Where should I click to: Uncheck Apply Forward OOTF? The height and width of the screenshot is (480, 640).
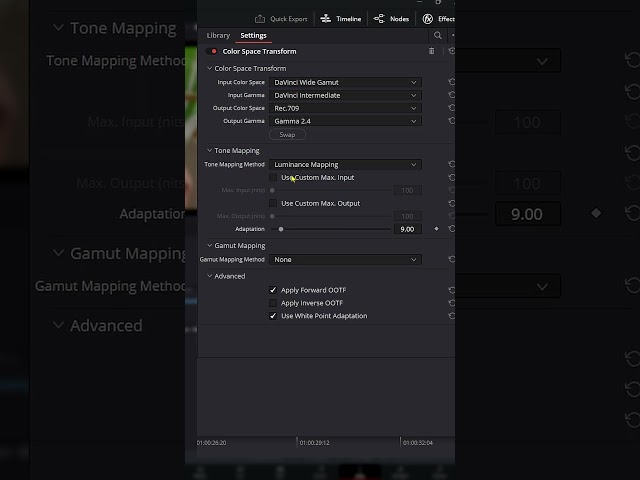click(x=273, y=290)
